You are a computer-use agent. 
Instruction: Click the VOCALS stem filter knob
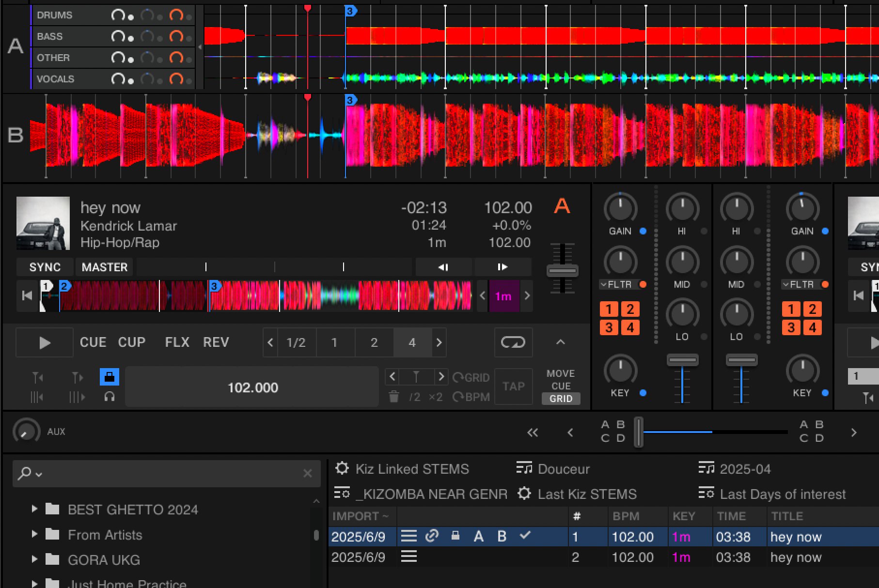click(176, 79)
